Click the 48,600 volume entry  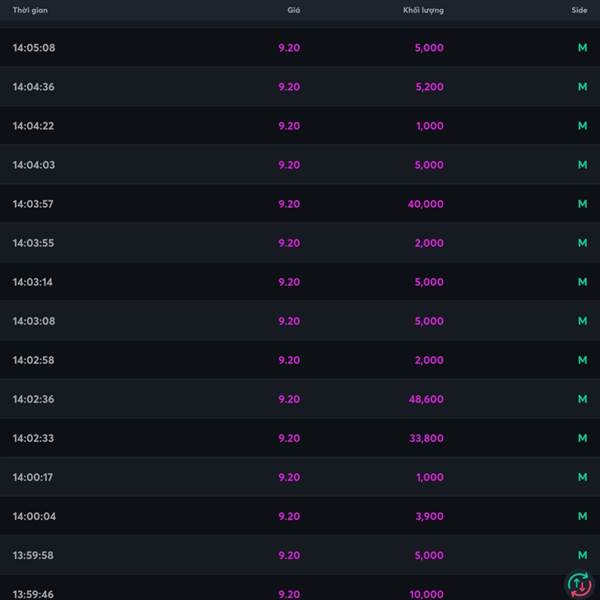(x=426, y=399)
